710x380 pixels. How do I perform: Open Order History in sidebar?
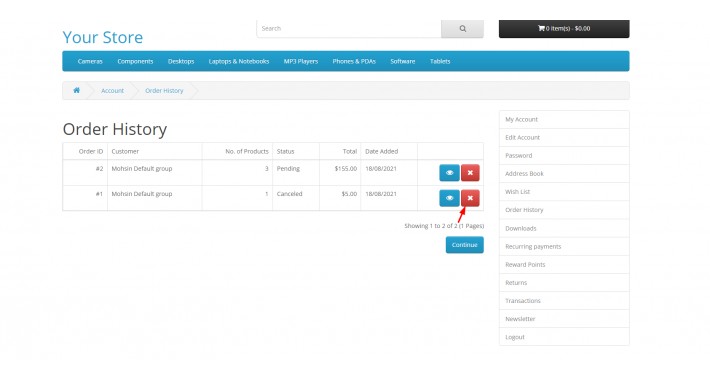point(564,210)
